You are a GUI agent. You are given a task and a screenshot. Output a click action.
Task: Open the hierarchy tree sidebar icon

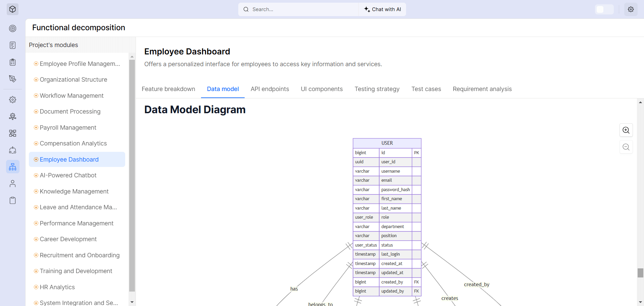click(12, 167)
